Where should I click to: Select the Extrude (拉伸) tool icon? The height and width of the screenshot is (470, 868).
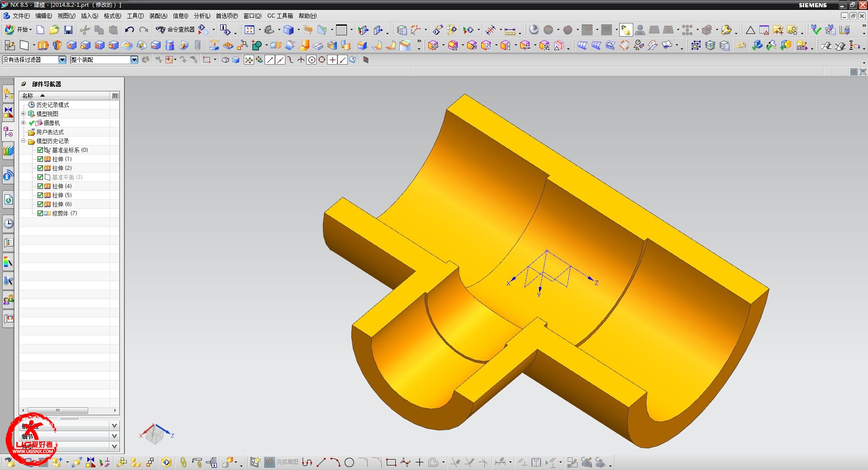tap(43, 45)
